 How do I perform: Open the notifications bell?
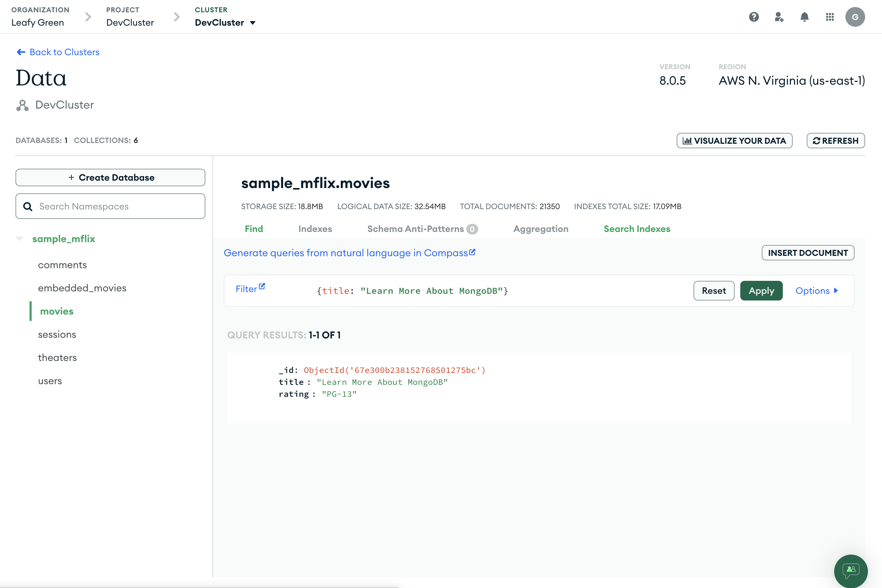[804, 17]
